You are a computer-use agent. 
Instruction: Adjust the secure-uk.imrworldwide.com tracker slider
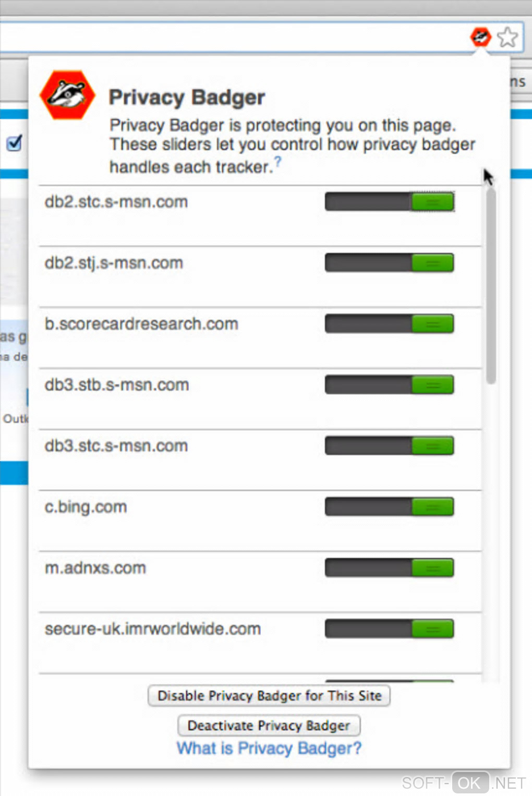pyautogui.click(x=432, y=629)
